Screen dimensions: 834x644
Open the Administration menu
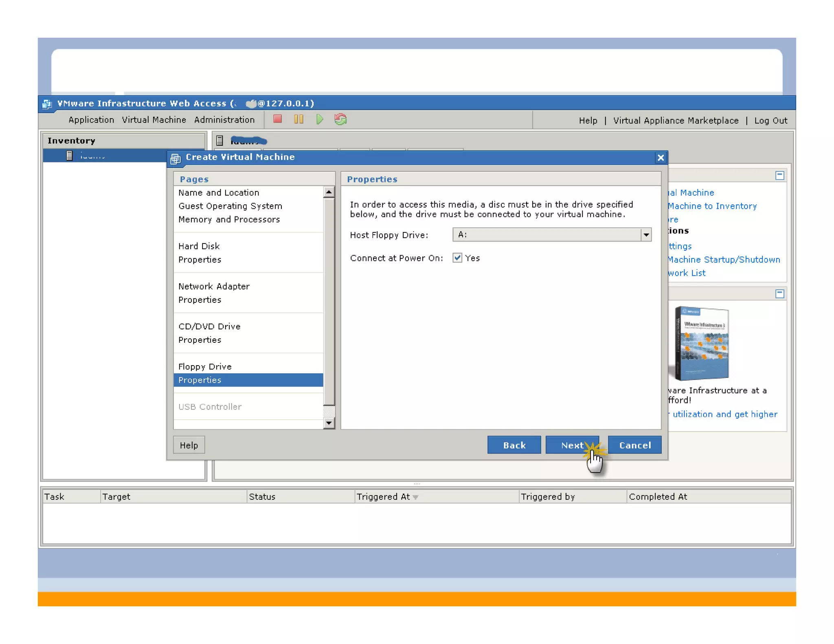tap(224, 120)
